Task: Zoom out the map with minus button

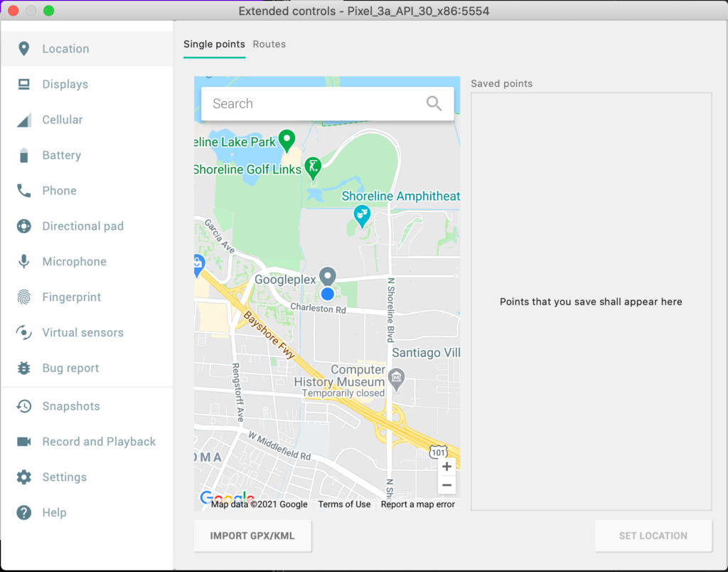Action: pos(446,486)
